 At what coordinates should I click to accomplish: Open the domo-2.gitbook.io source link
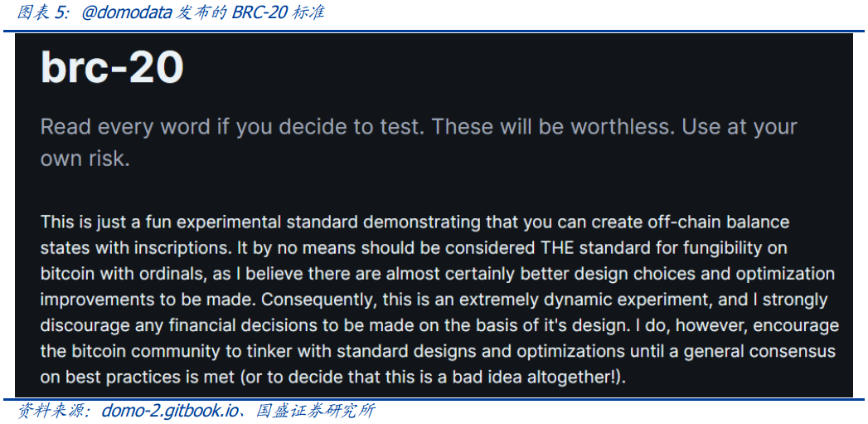168,412
